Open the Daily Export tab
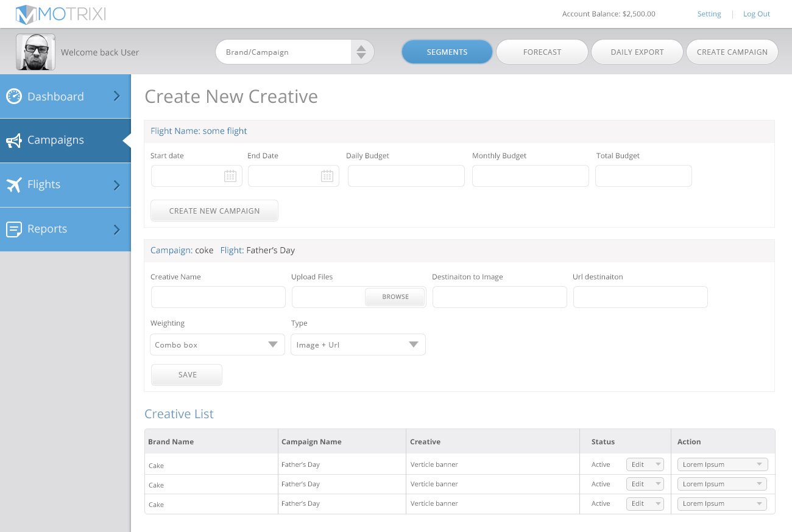792x532 pixels. (x=637, y=52)
